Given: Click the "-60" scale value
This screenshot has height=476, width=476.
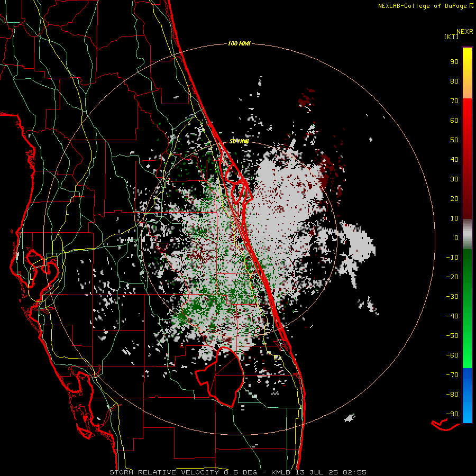Looking at the screenshot, I should [452, 355].
